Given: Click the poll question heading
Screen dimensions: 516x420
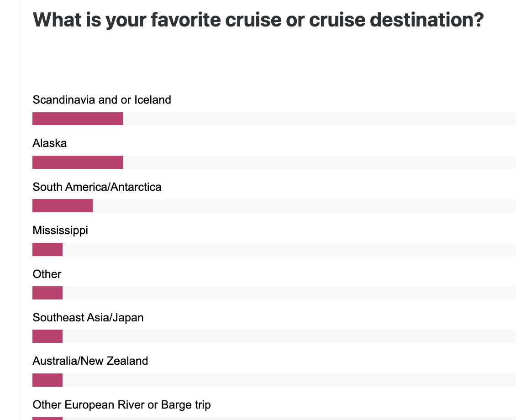Looking at the screenshot, I should point(258,20).
